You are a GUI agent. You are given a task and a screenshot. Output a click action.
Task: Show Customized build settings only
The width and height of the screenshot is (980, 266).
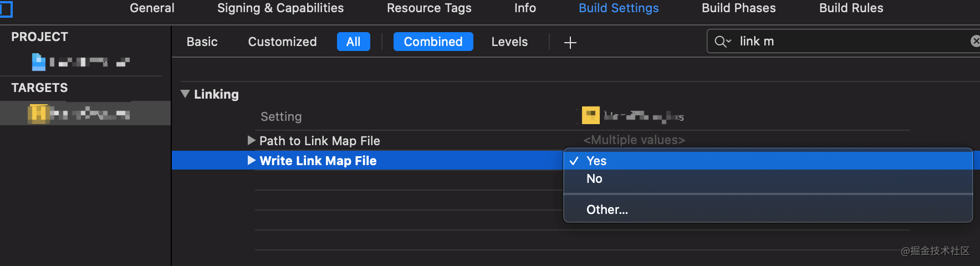click(282, 42)
